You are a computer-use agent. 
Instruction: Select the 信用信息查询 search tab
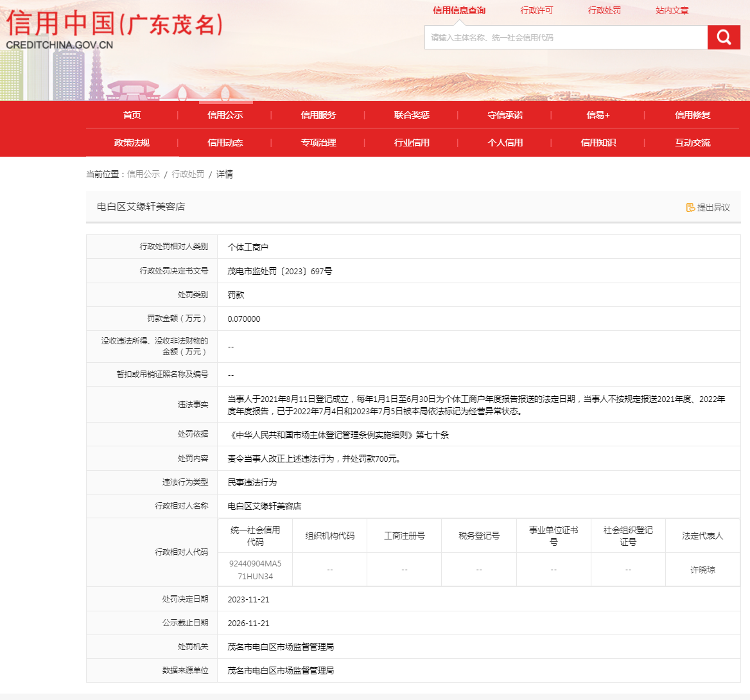(459, 10)
